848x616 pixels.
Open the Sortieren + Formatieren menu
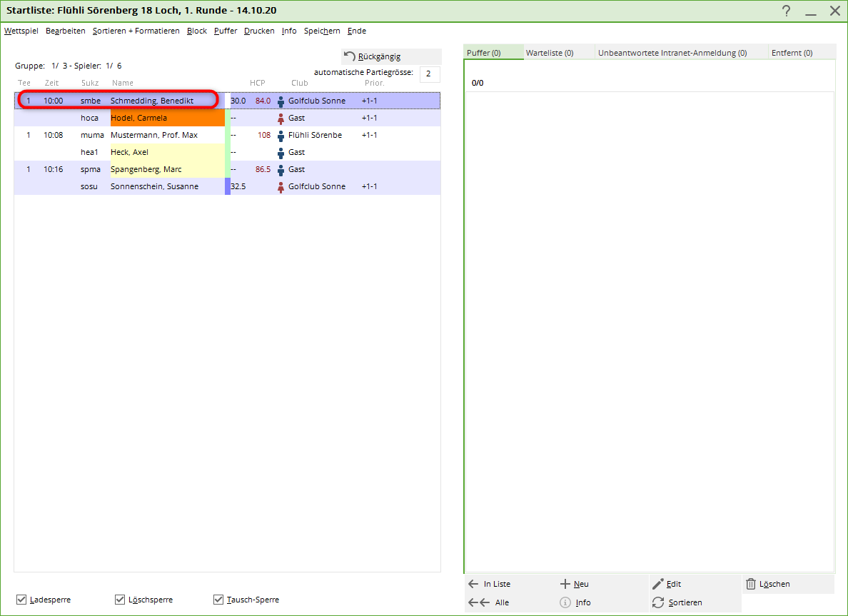(136, 31)
